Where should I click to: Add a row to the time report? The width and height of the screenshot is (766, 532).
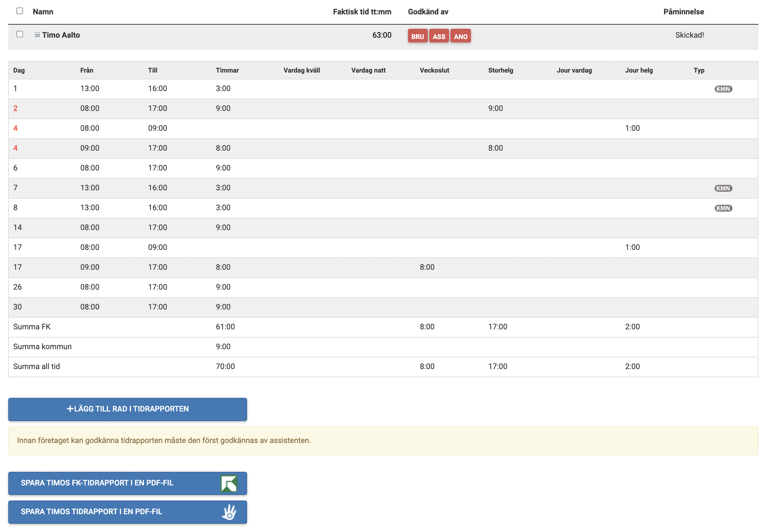(127, 409)
